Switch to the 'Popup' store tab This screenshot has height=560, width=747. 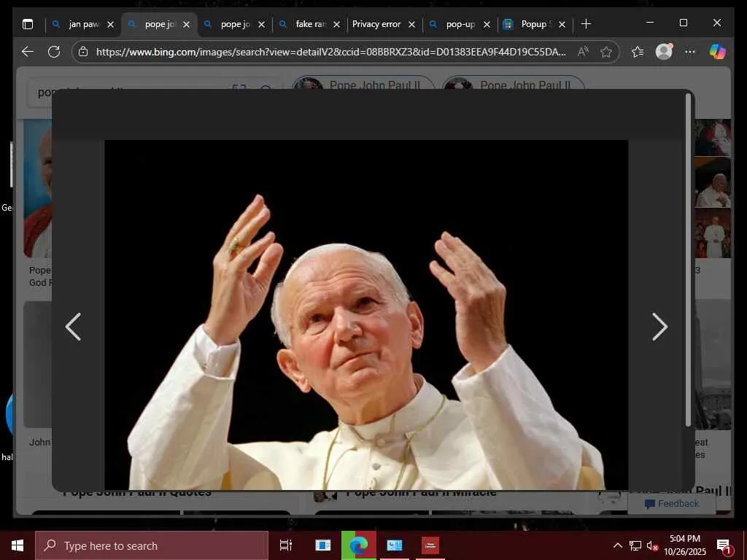pyautogui.click(x=535, y=24)
